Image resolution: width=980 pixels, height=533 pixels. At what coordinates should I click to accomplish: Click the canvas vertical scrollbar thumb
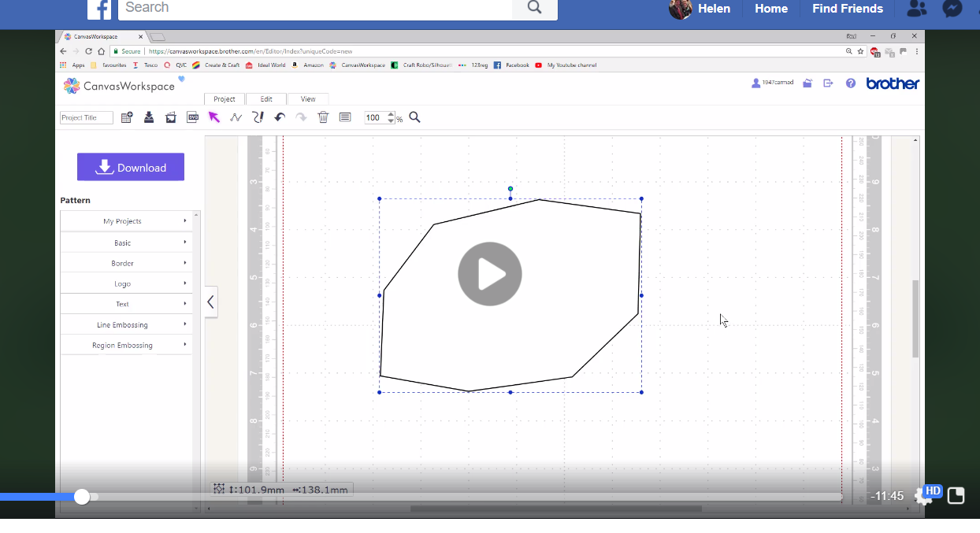(915, 319)
